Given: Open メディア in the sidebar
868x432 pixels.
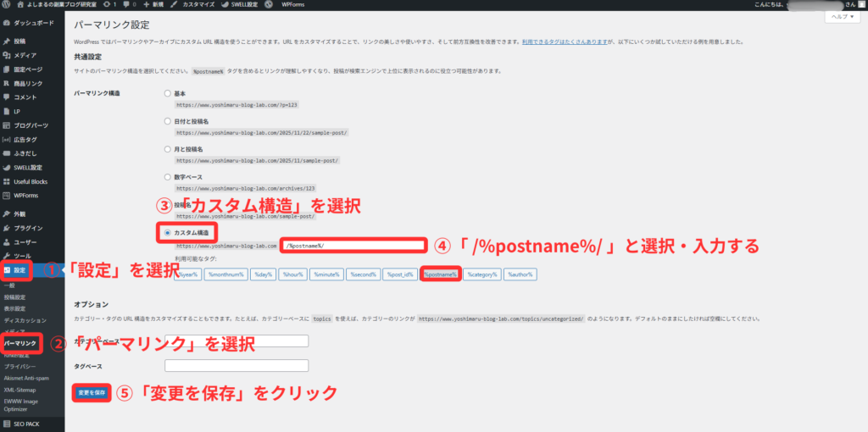Looking at the screenshot, I should tap(25, 55).
